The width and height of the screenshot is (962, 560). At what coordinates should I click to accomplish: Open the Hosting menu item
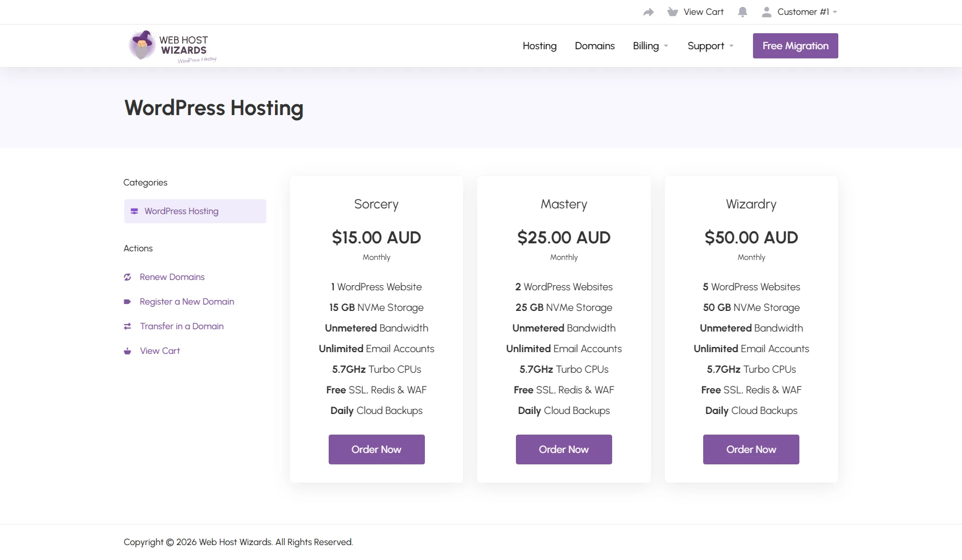coord(539,46)
